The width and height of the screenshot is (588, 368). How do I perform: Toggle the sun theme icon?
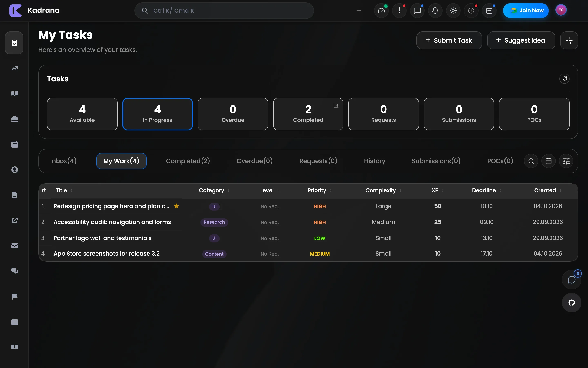pyautogui.click(x=453, y=10)
